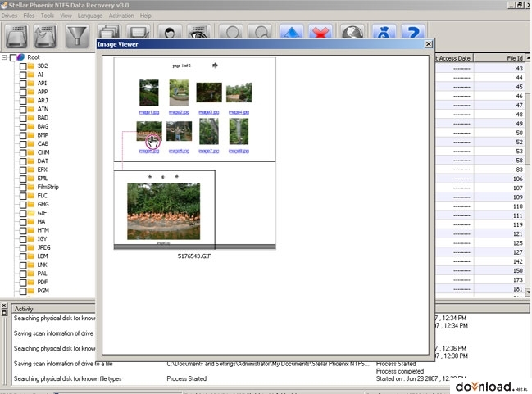Click the Activity column header
This screenshot has width=532, height=394.
pyautogui.click(x=53, y=309)
